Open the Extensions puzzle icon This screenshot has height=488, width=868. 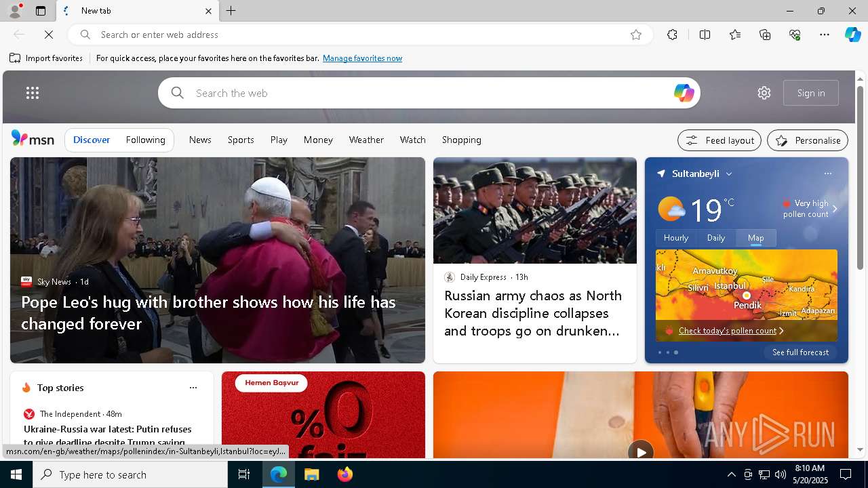tap(672, 35)
